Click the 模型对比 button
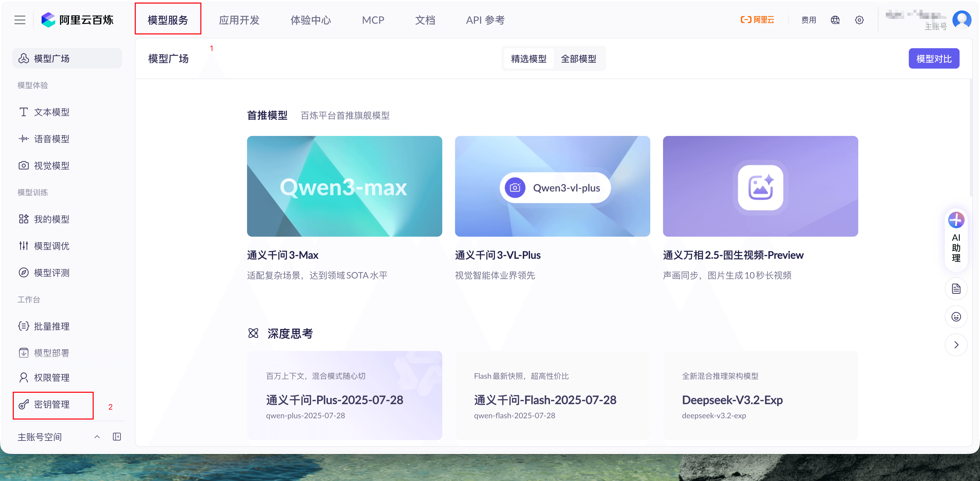This screenshot has width=980, height=481. tap(934, 59)
